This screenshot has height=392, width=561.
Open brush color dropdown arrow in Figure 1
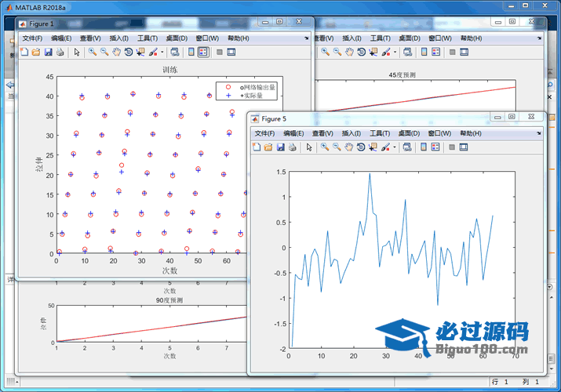162,53
